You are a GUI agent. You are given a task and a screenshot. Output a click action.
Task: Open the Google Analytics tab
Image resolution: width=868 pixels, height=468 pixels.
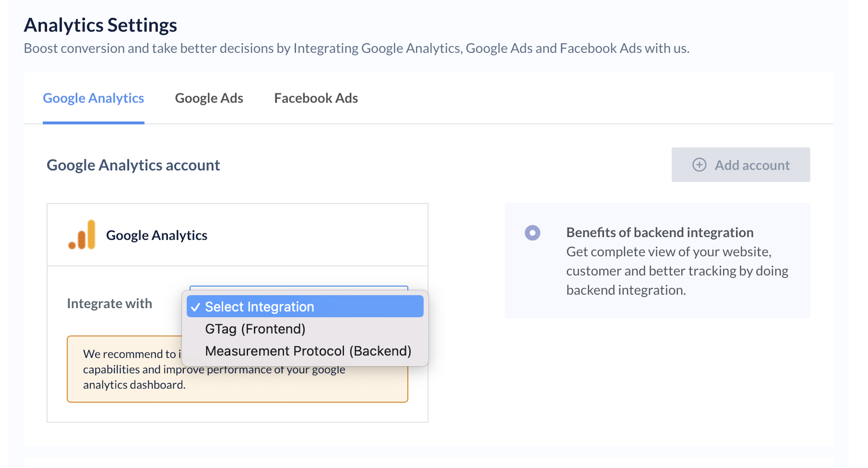93,98
